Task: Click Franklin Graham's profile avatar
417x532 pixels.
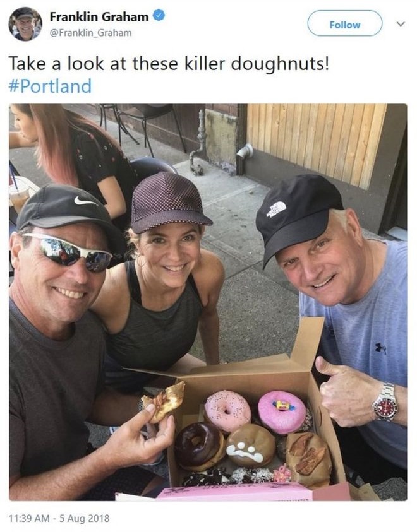Action: [25, 24]
